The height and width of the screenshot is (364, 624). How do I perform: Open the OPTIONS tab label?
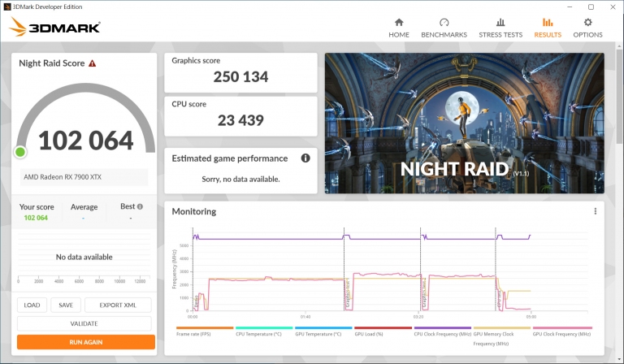(587, 35)
